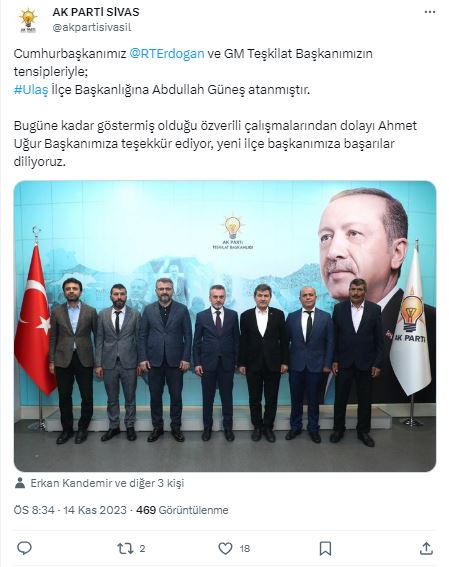Screen dimensions: 449x567
Task: Click the tweet text paragraph about Ahmet Uğur
Action: (215, 144)
